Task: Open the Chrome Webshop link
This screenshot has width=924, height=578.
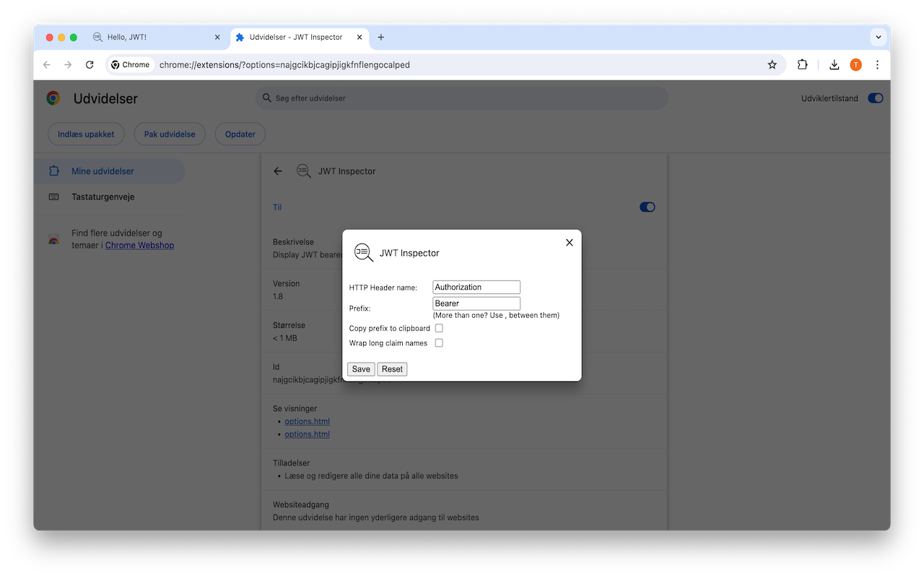Action: tap(139, 245)
